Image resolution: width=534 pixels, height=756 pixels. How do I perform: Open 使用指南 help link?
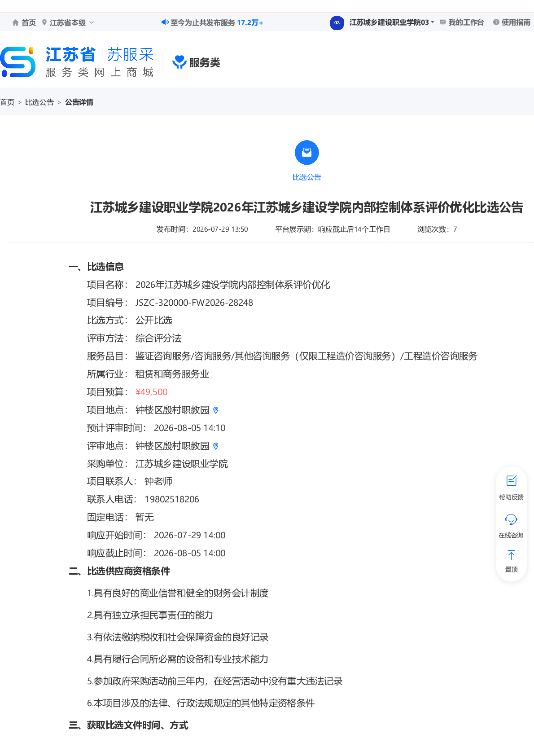(x=516, y=22)
